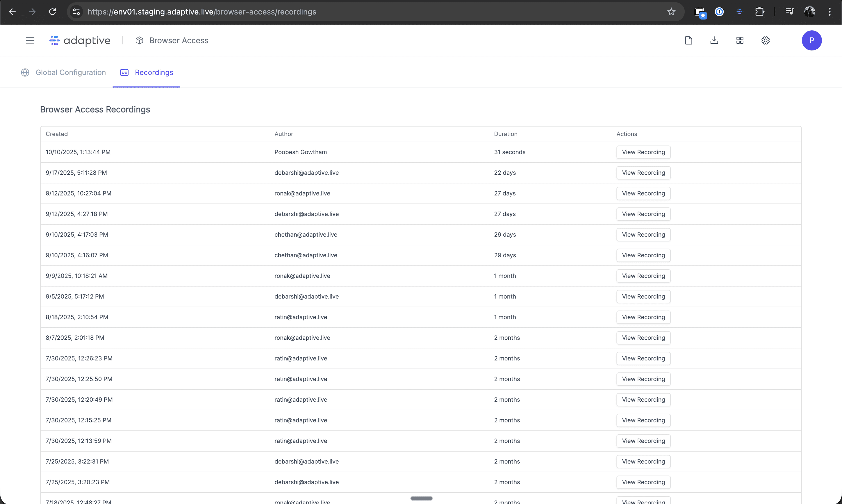This screenshot has width=842, height=504.
Task: Open the apps grid icon
Action: tap(740, 40)
